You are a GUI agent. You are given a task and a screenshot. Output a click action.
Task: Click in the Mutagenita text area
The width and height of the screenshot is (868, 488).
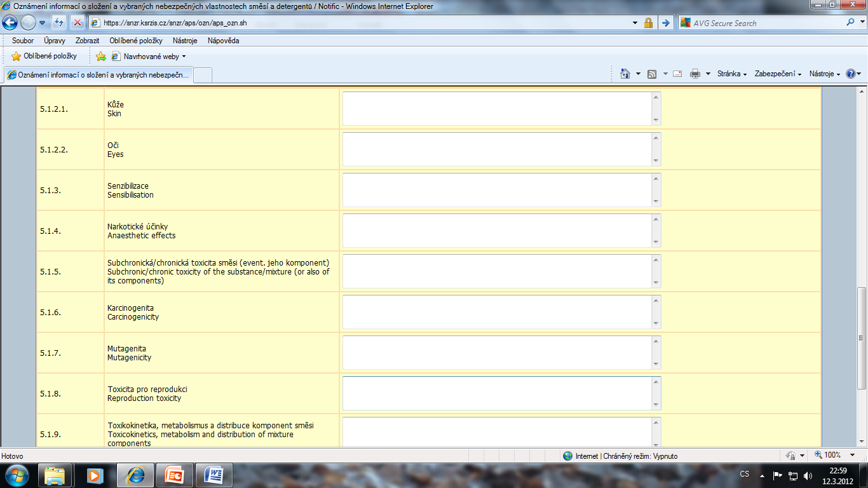[501, 353]
